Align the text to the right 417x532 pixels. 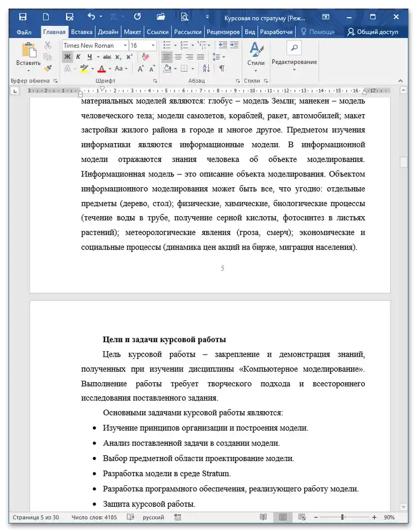[x=189, y=57]
